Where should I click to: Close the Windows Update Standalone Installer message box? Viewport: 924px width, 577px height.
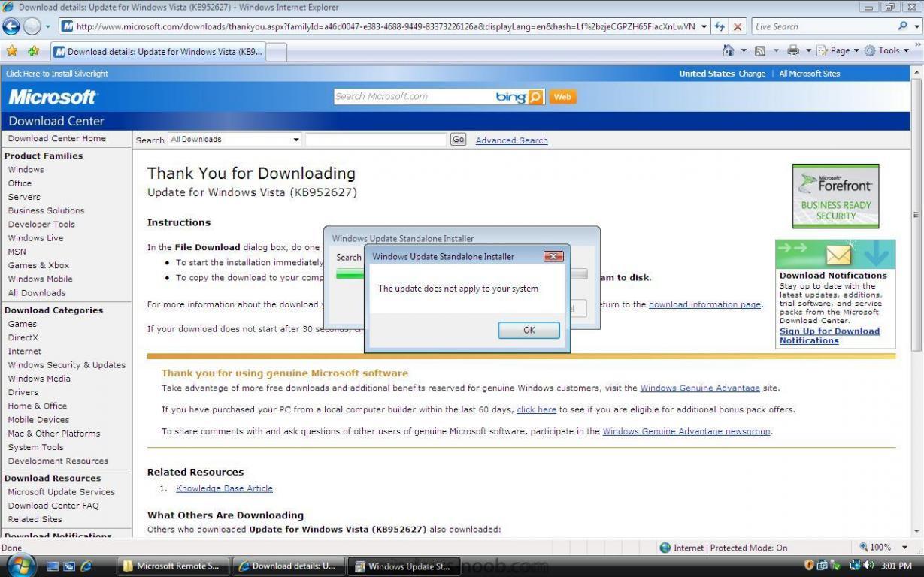553,256
